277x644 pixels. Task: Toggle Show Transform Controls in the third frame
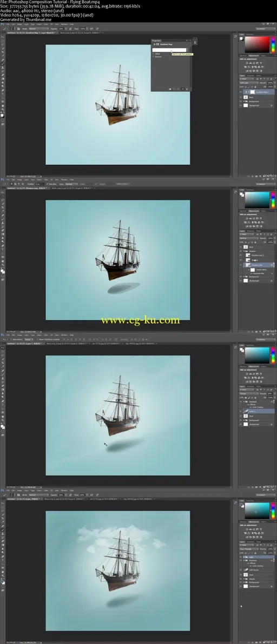pyautogui.click(x=37, y=340)
